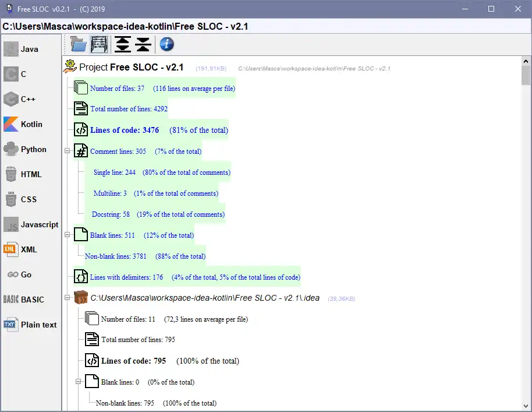The image size is (532, 412).
Task: Click the (191,91KB) project size label
Action: tap(211, 69)
